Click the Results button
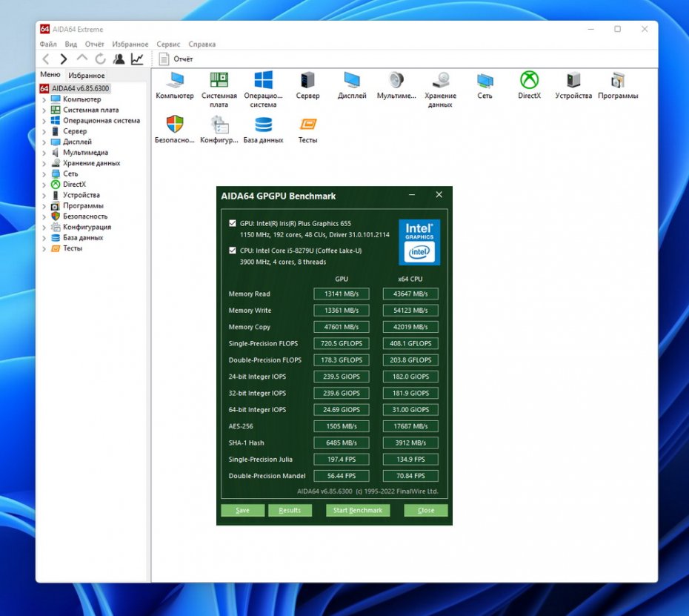 click(290, 510)
